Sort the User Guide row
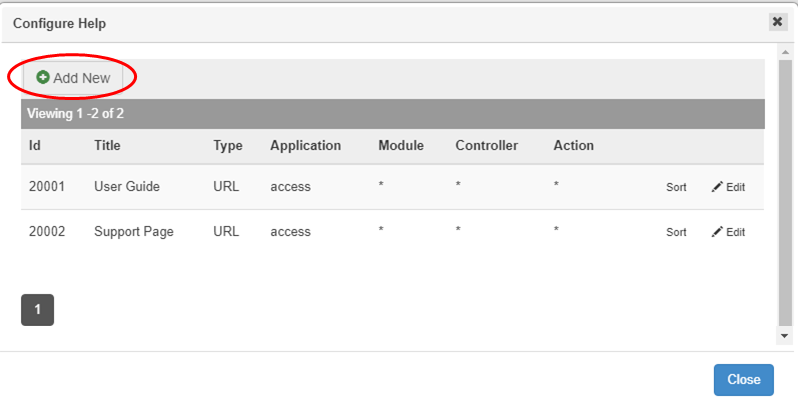805x403 pixels. [x=676, y=187]
